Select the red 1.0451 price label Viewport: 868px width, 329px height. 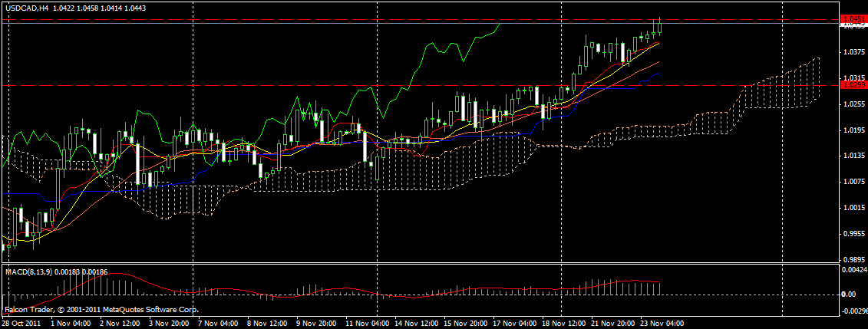(853, 18)
